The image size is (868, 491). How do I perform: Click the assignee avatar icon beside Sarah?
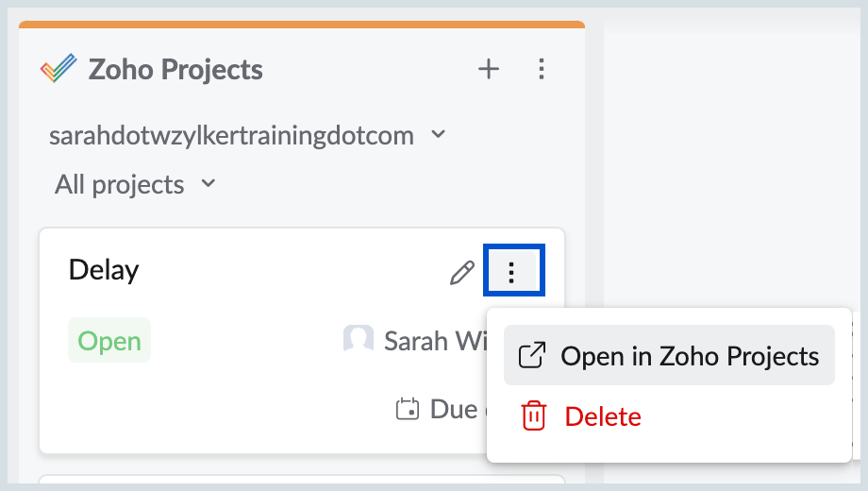358,340
